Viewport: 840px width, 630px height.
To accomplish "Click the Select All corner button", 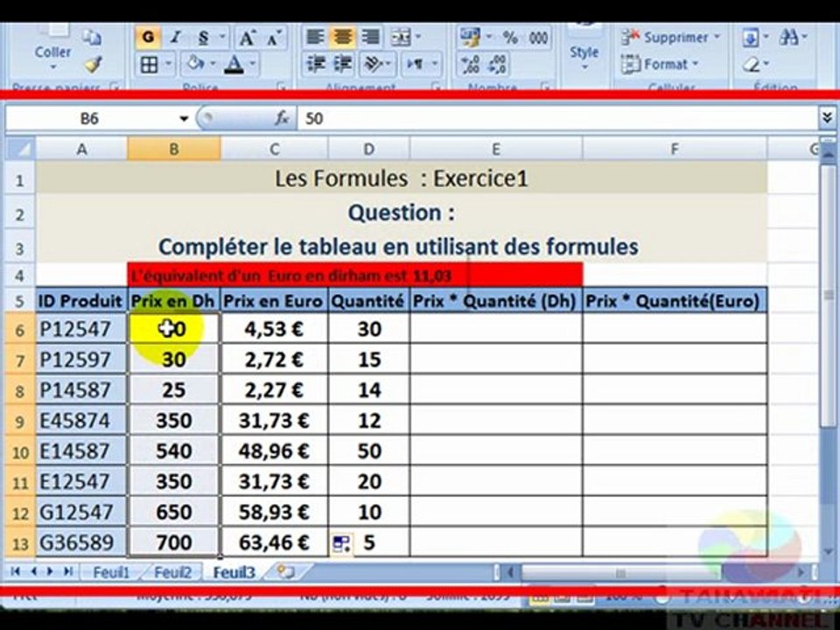I will [20, 149].
